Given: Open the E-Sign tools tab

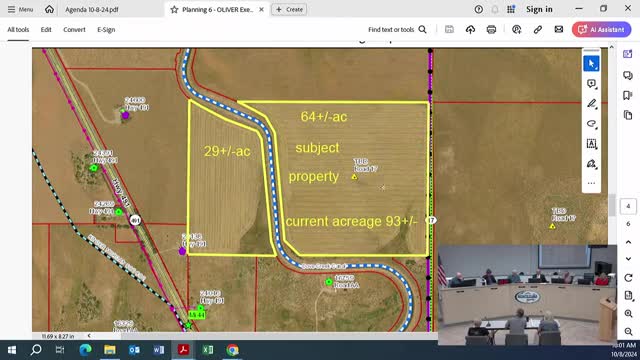Looking at the screenshot, I should click(106, 30).
